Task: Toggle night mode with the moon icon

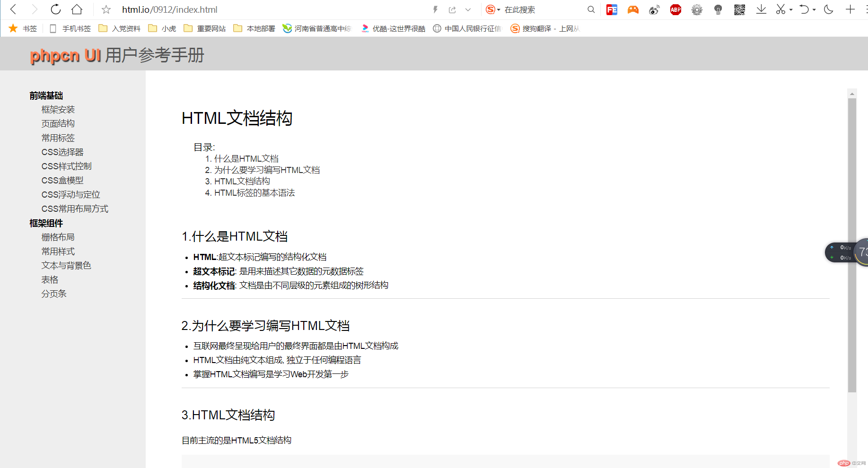Action: (829, 9)
